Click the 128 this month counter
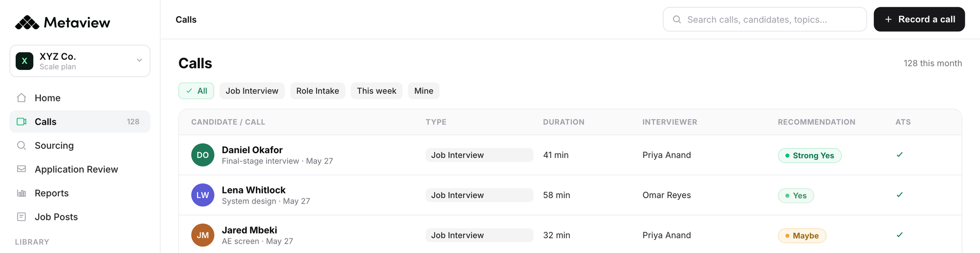Viewport: 980px width, 253px height. (933, 63)
